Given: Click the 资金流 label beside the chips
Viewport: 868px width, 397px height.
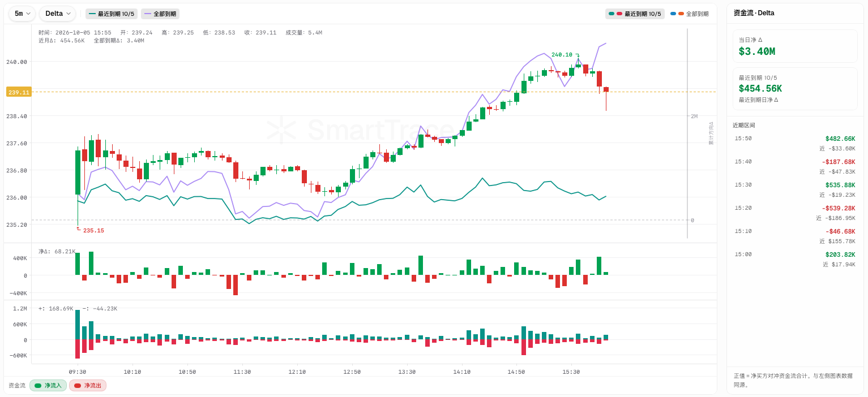Looking at the screenshot, I should pos(17,385).
